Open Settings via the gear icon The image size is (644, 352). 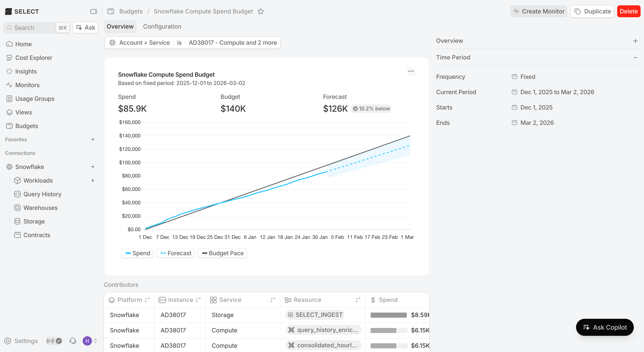coord(8,341)
